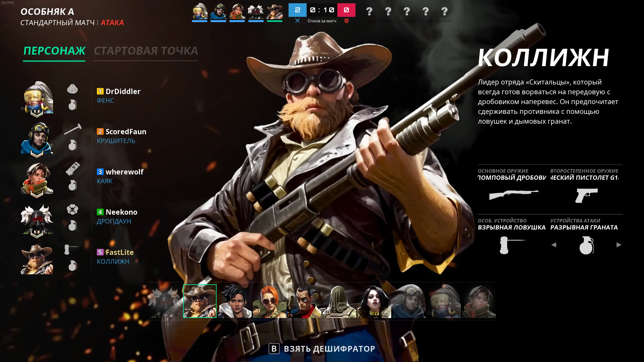Click ScoredFaun's sledgehammer device icon
644x362 pixels.
pyautogui.click(x=73, y=129)
